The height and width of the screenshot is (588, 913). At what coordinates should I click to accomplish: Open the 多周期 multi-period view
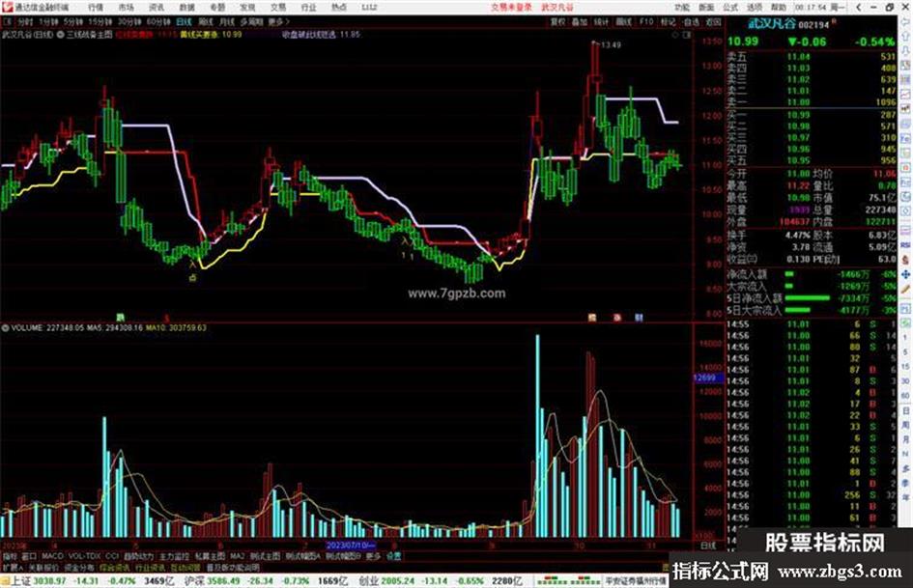(x=251, y=21)
